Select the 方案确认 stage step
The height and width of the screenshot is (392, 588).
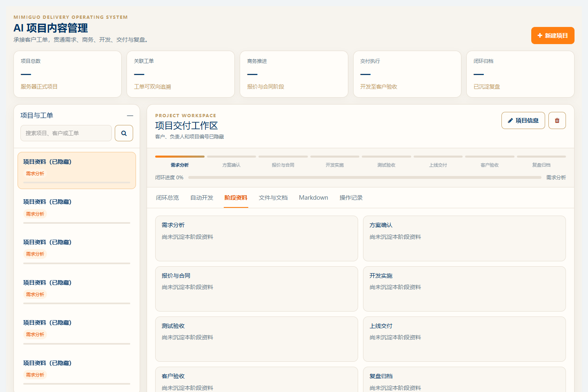(232, 162)
